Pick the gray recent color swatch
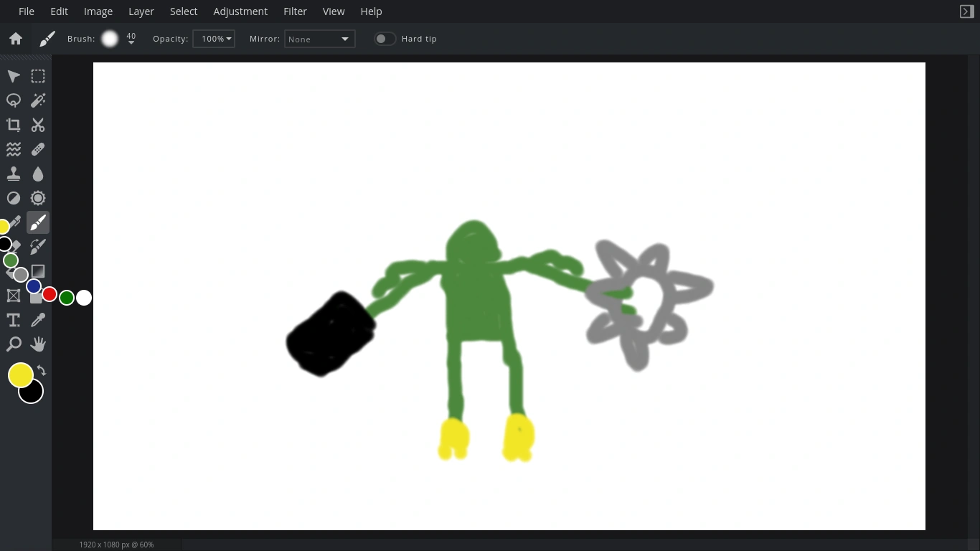This screenshot has height=551, width=980. click(x=21, y=275)
